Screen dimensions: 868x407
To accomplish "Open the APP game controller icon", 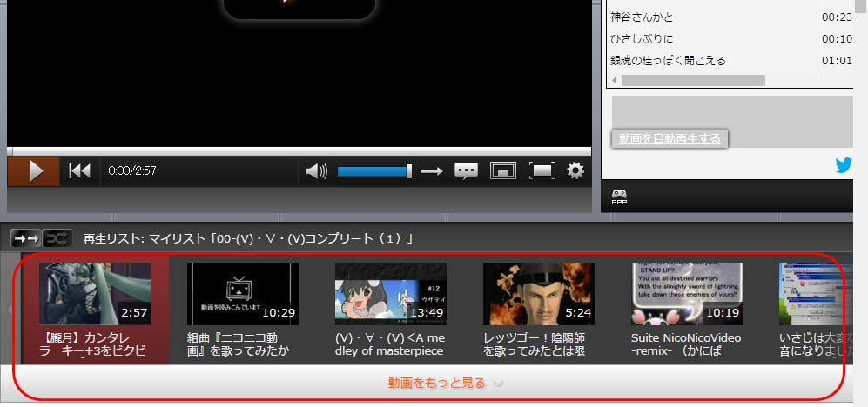I will [619, 197].
